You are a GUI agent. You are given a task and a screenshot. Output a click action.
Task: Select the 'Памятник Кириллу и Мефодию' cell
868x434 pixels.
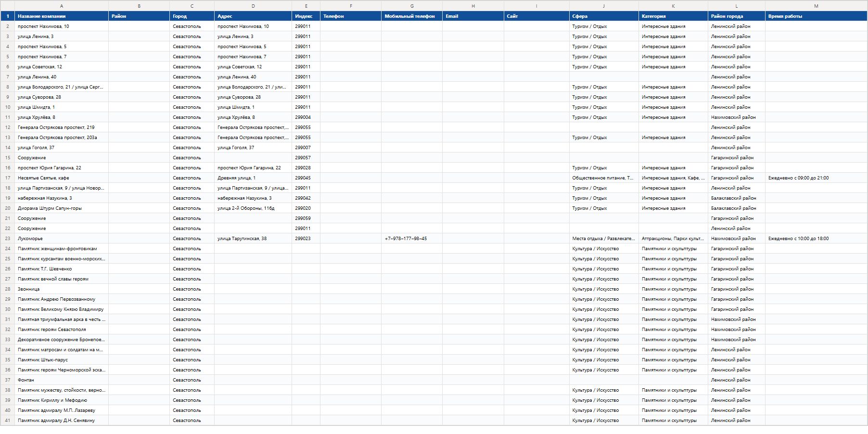[x=62, y=400]
